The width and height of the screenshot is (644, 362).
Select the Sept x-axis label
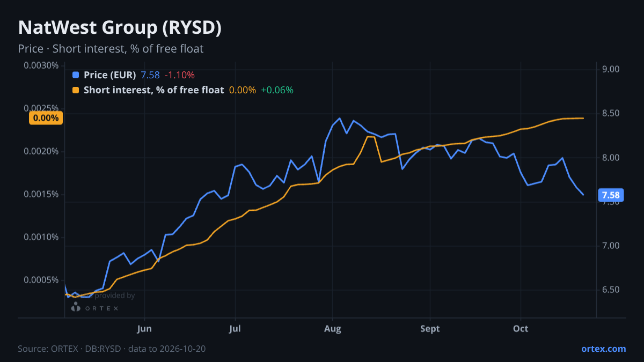point(430,328)
